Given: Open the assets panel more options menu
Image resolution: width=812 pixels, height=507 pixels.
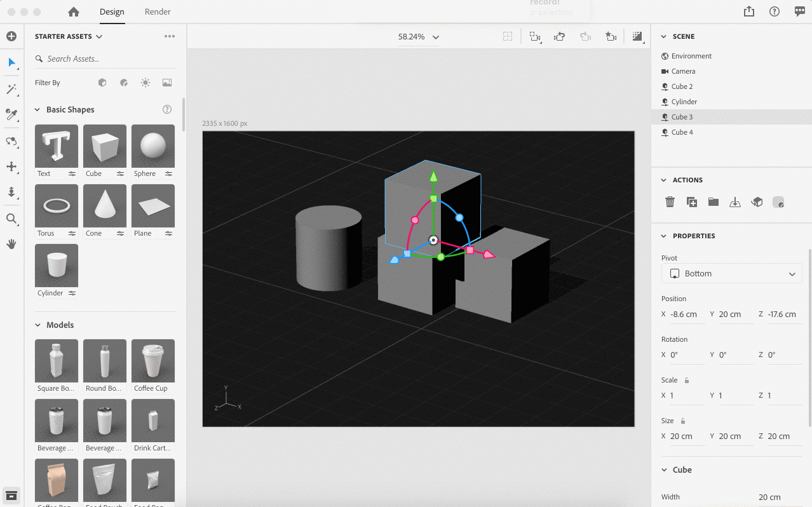Looking at the screenshot, I should [170, 36].
